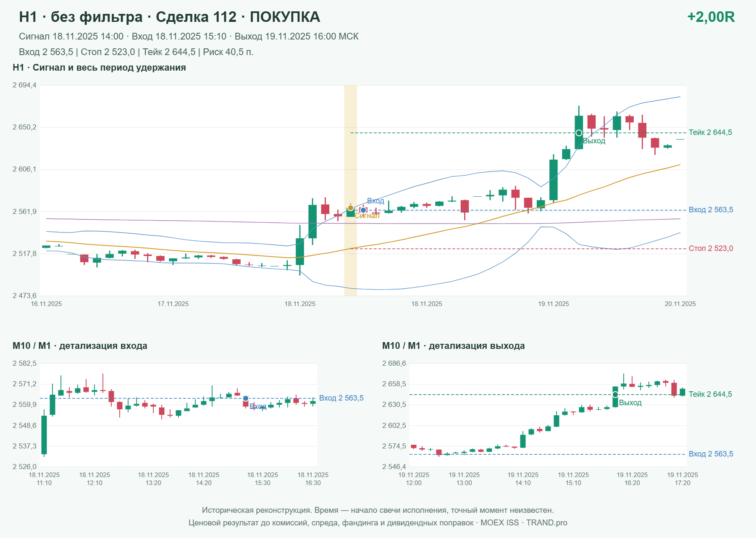
Task: Click the 'Вход 2 563,5' label in entry detail chart
Action: click(341, 398)
